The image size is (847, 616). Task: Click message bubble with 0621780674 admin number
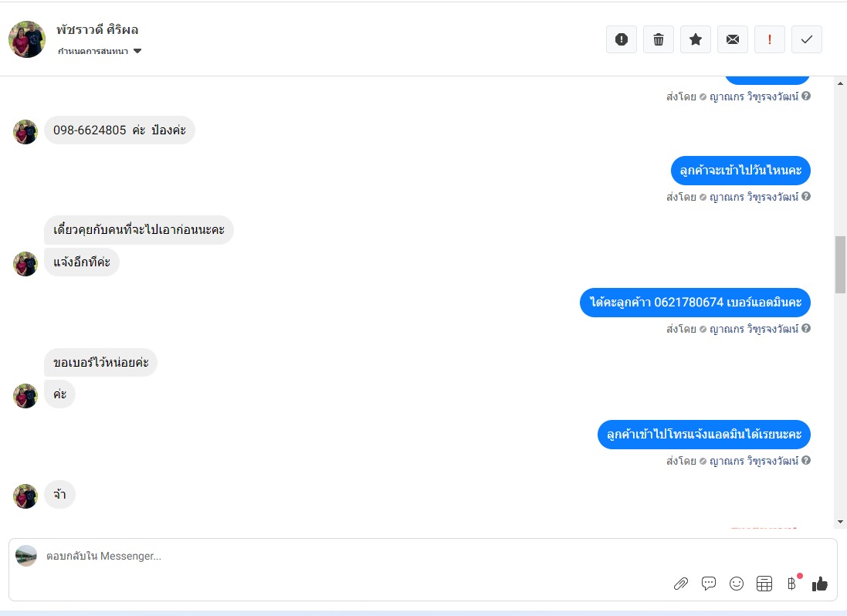click(x=695, y=303)
